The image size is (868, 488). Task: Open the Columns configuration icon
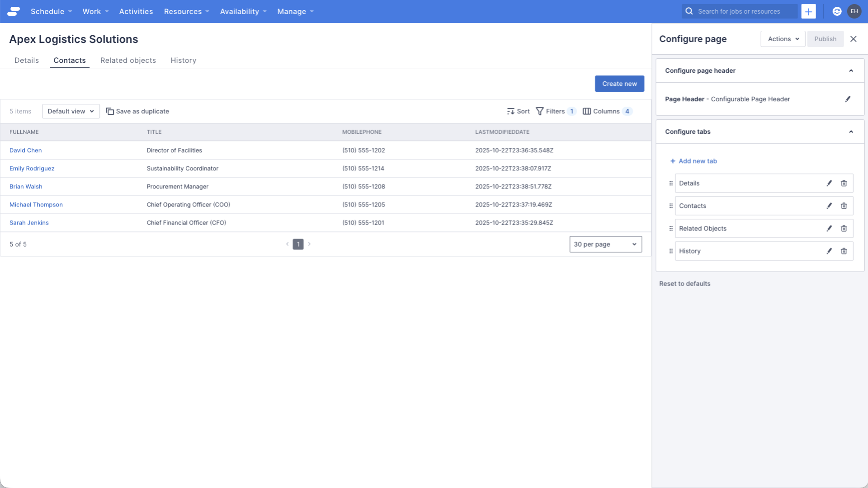(x=587, y=111)
